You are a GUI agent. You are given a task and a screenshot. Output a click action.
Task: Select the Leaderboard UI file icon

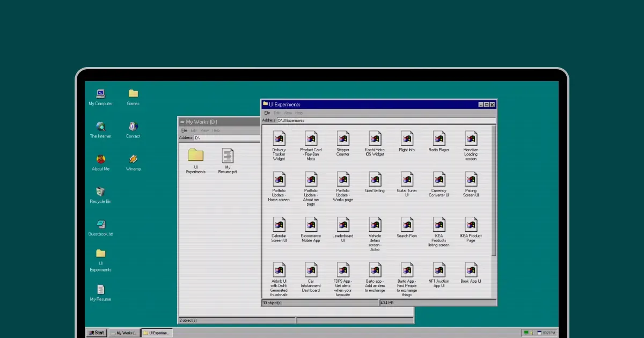tap(343, 224)
